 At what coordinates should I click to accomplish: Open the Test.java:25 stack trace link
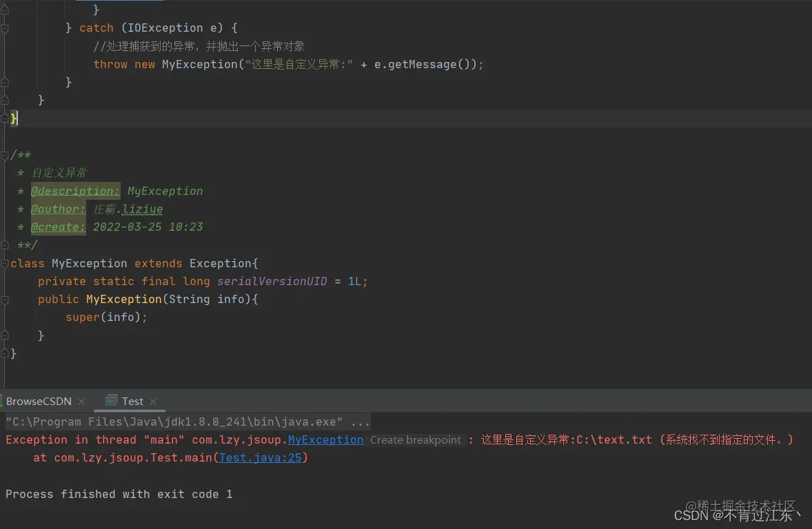(260, 457)
